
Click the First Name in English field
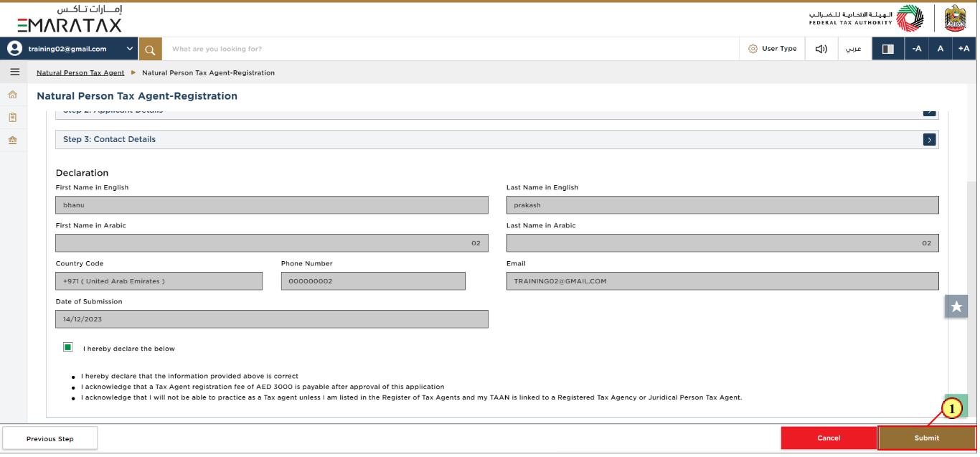click(272, 205)
